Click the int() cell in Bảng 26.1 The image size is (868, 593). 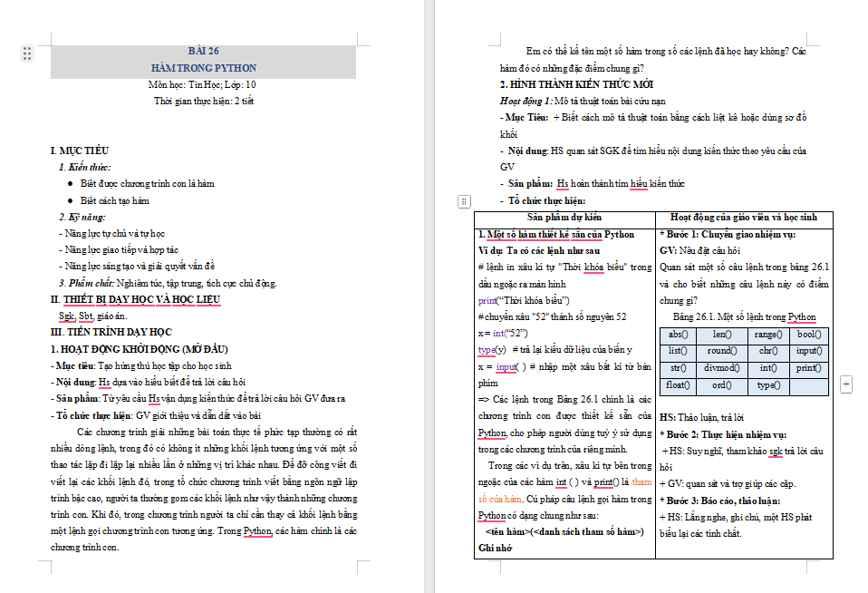[x=768, y=368]
